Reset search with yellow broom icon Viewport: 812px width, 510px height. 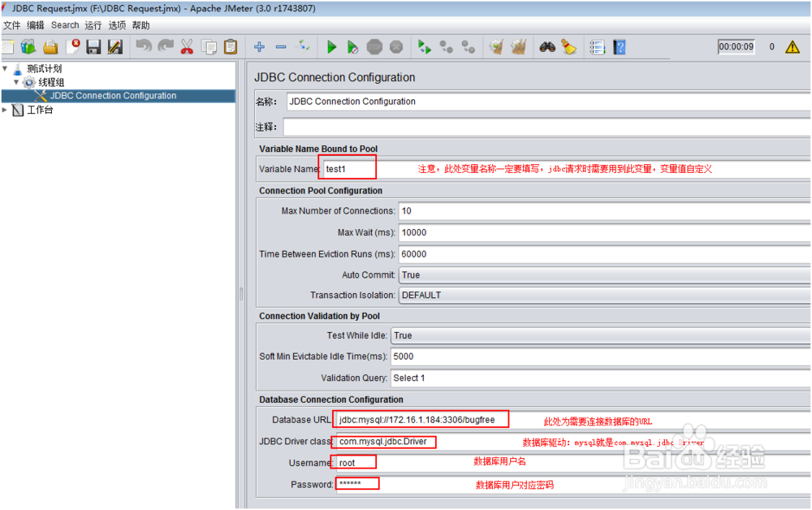coord(568,47)
